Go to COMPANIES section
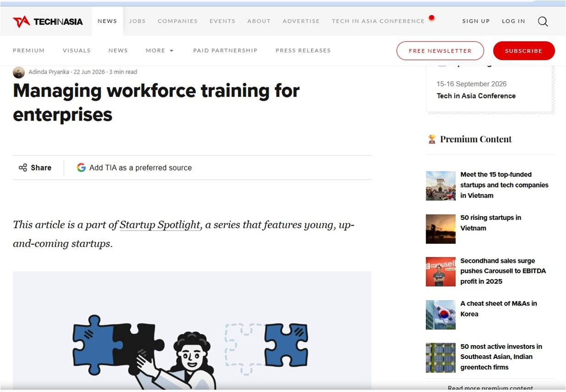 click(x=178, y=21)
